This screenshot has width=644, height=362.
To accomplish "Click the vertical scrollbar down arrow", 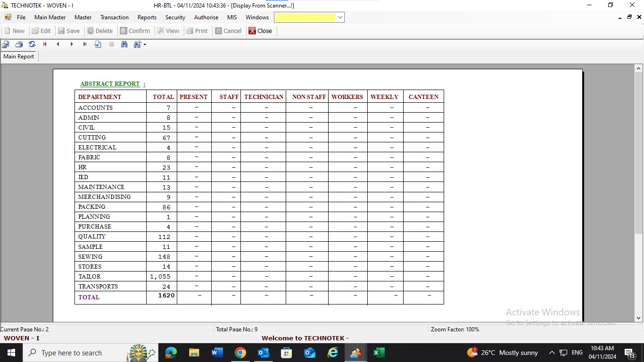I will (x=639, y=318).
